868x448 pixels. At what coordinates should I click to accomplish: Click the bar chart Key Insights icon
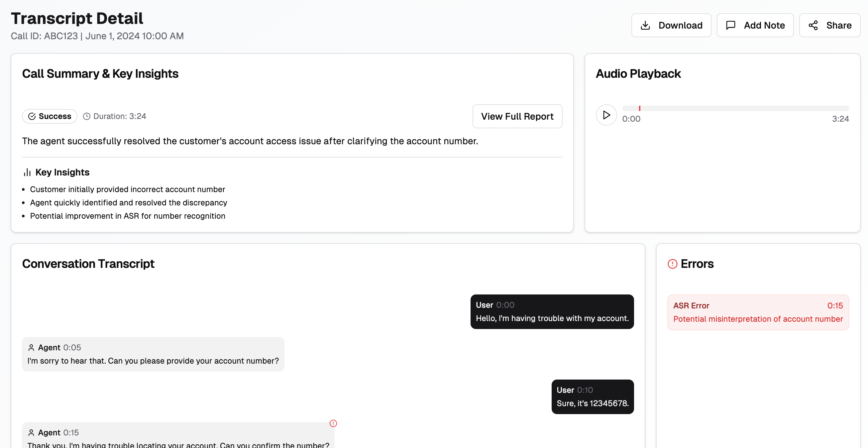pos(27,172)
